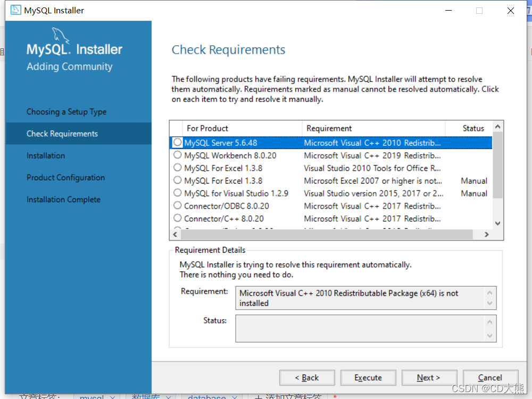
Task: Click the MySQL Installer title bar icon
Action: pyautogui.click(x=15, y=10)
